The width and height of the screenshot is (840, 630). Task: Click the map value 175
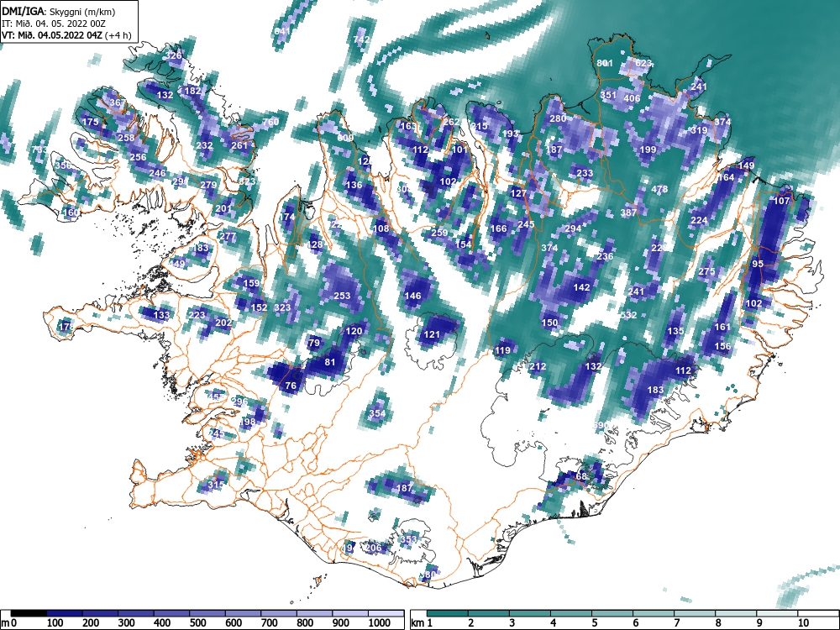pos(90,122)
